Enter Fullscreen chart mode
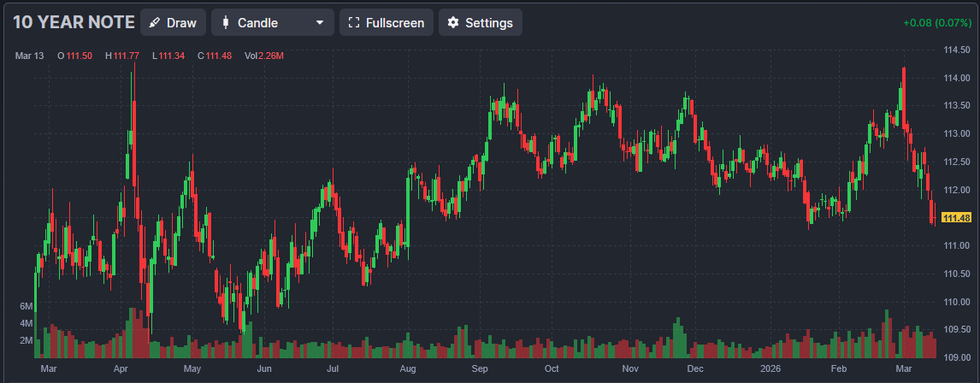Image resolution: width=980 pixels, height=383 pixels. coord(387,22)
